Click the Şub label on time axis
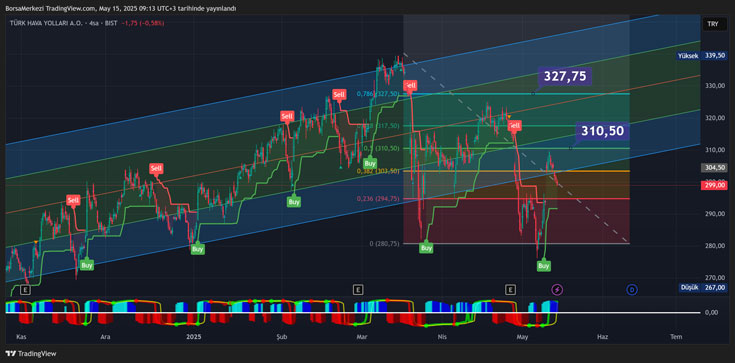The width and height of the screenshot is (735, 363). 281,337
